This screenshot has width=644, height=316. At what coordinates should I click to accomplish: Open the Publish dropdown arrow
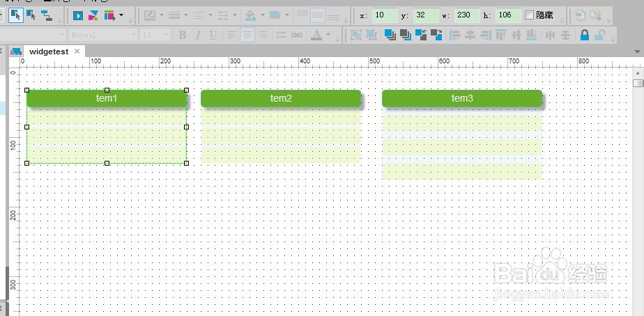click(121, 15)
